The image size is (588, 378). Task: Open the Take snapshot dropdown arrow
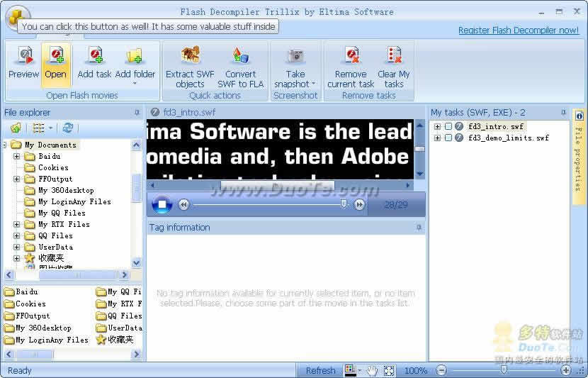coord(314,84)
